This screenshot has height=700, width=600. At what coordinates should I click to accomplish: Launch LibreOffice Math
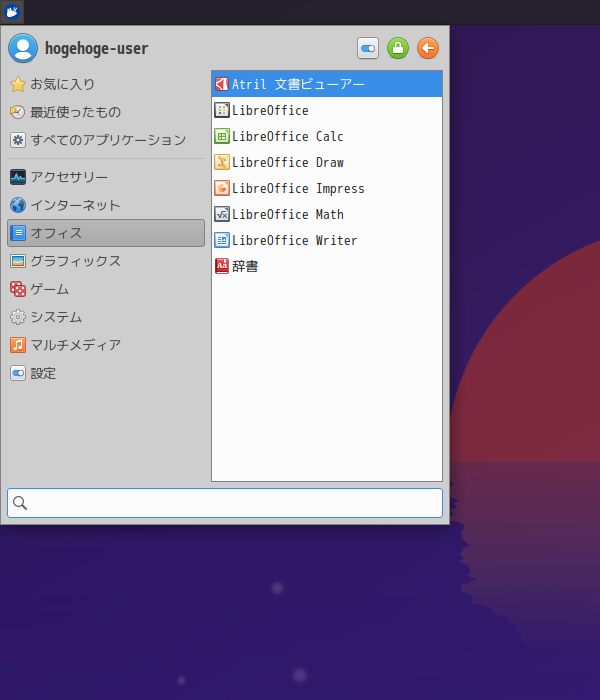pyautogui.click(x=327, y=214)
